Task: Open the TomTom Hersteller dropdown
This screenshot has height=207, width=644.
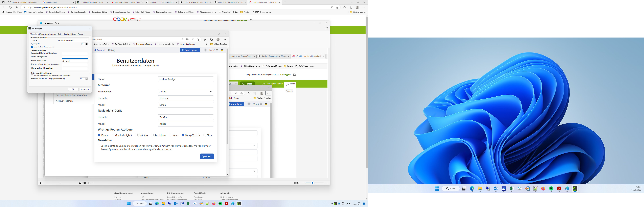Action: coord(185,117)
